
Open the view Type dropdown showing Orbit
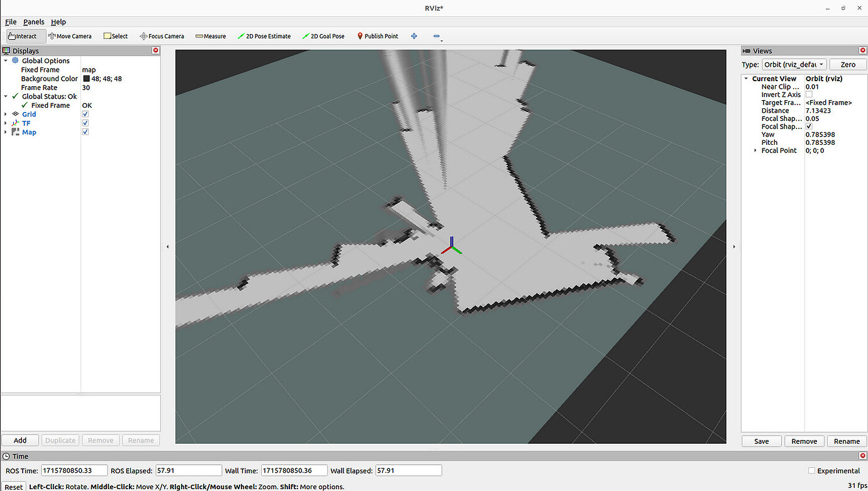click(x=793, y=64)
